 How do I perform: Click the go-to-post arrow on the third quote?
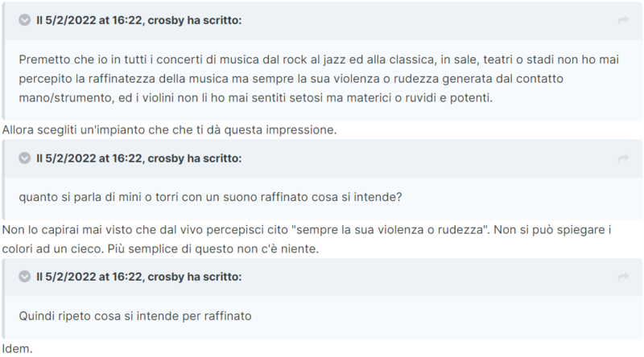(622, 278)
